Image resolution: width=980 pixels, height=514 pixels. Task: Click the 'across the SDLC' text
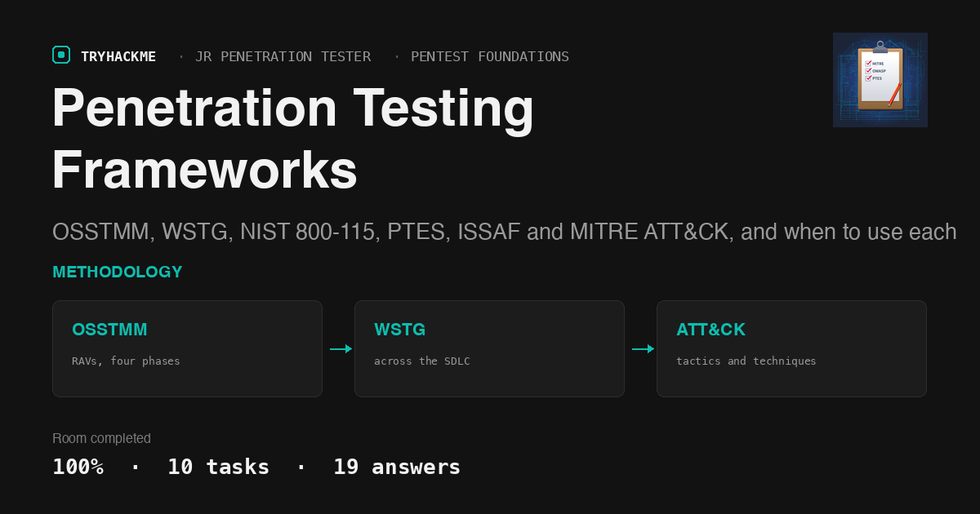(422, 361)
